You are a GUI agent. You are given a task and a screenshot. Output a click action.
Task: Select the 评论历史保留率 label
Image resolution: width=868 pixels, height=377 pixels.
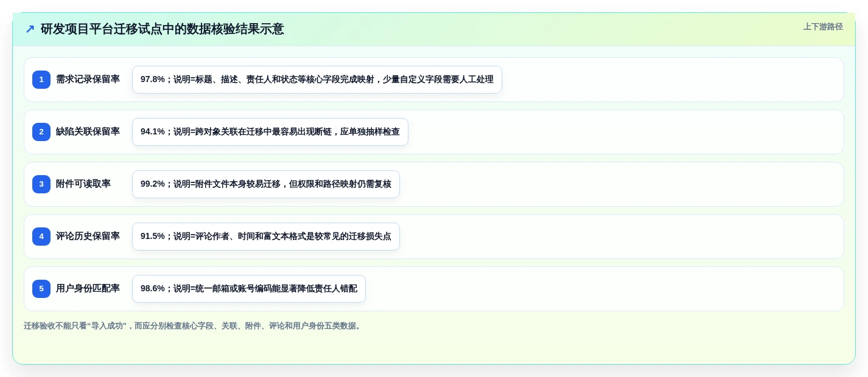click(88, 237)
